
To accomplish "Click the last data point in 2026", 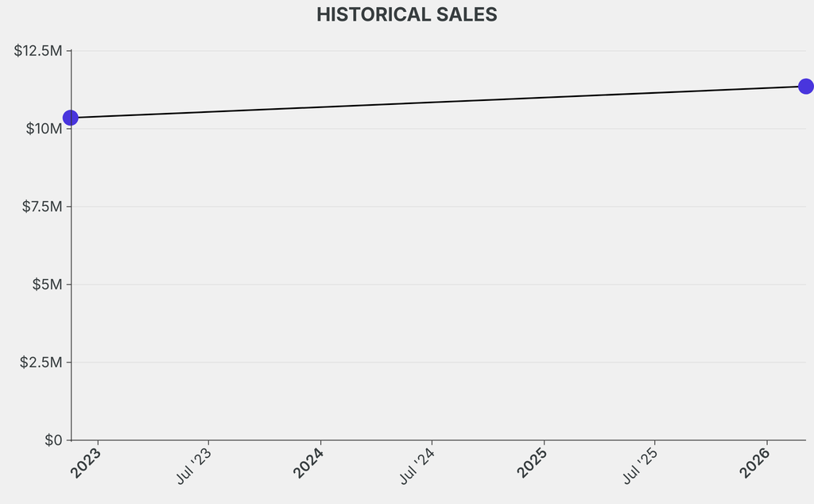I will 805,86.
